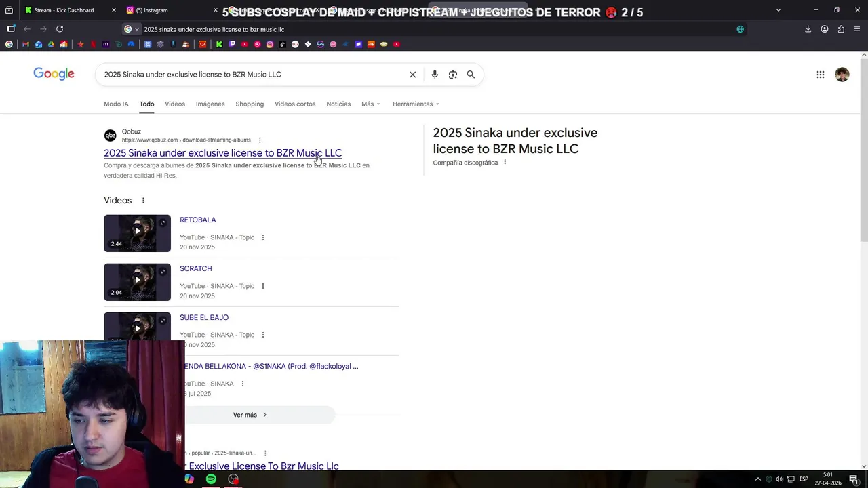Switch the ESP keyboard language indicator
This screenshot has width=868, height=488.
(x=804, y=479)
